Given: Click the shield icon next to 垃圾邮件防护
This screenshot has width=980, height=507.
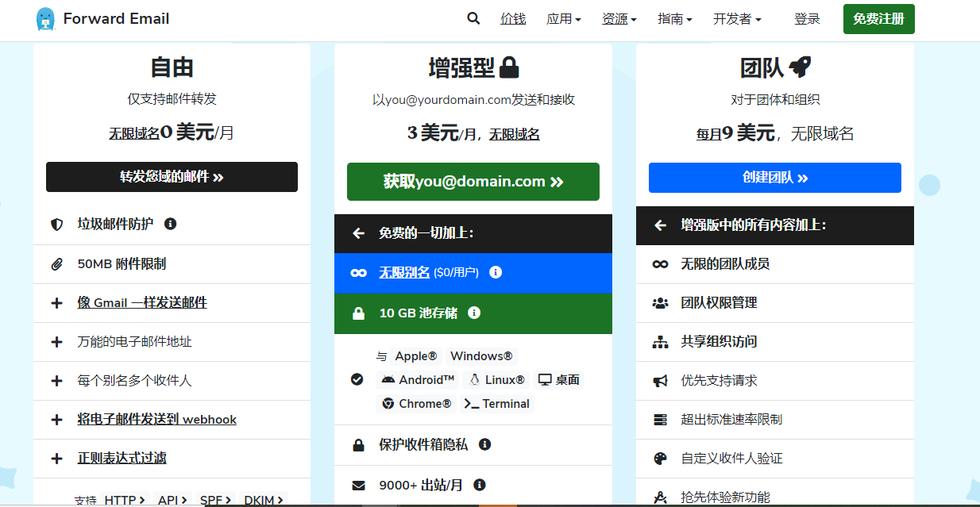Looking at the screenshot, I should point(56,225).
